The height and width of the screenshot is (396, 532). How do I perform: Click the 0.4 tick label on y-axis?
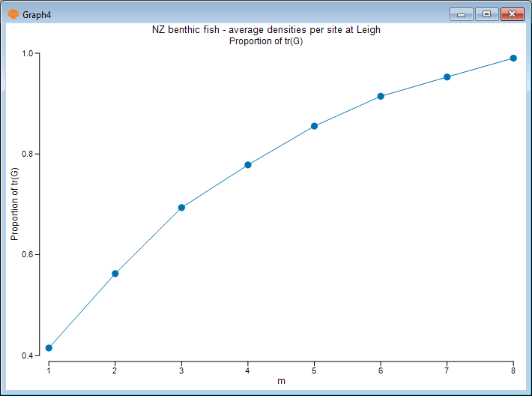(28, 355)
